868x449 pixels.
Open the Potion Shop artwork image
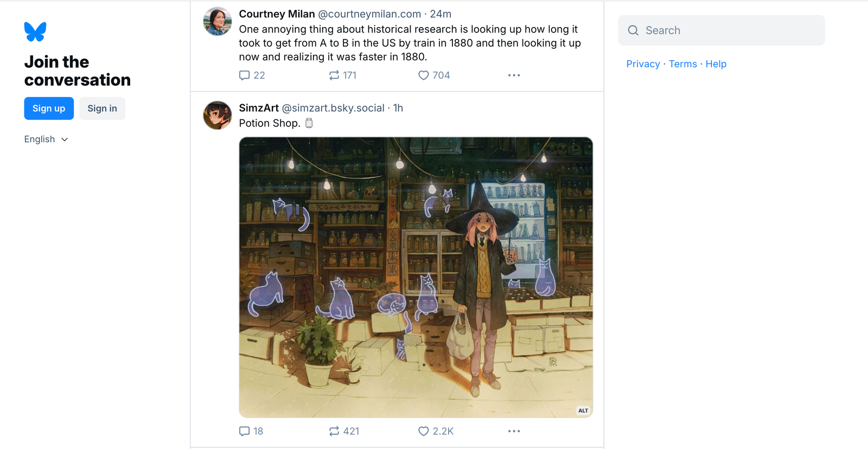416,277
